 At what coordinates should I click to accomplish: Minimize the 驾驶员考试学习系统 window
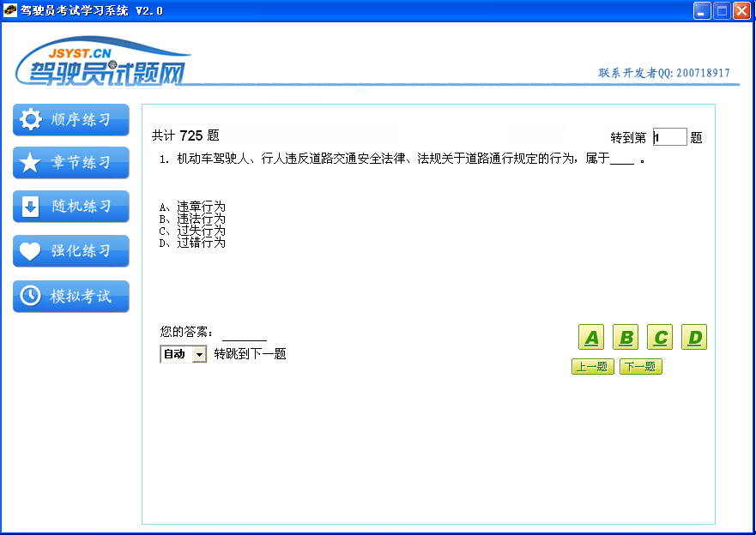(702, 10)
